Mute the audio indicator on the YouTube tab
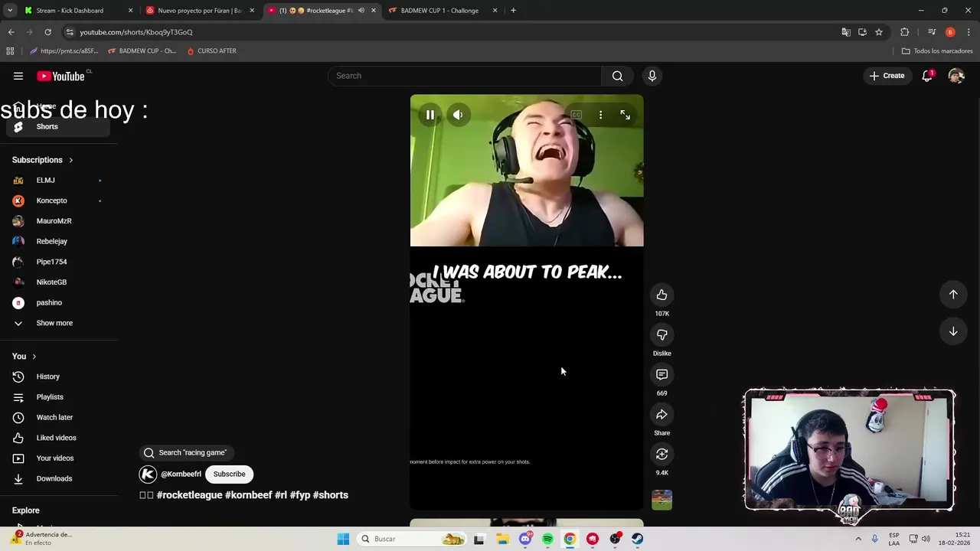Screen dimensions: 980x551 tap(361, 11)
